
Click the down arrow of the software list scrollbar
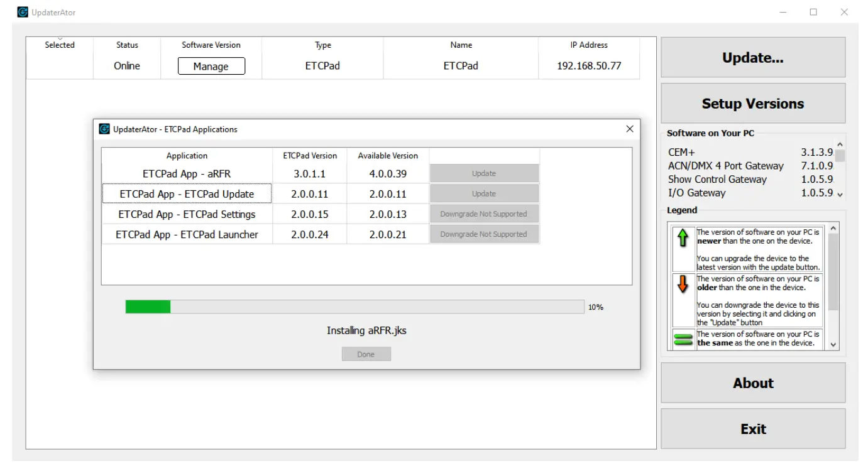tap(840, 195)
